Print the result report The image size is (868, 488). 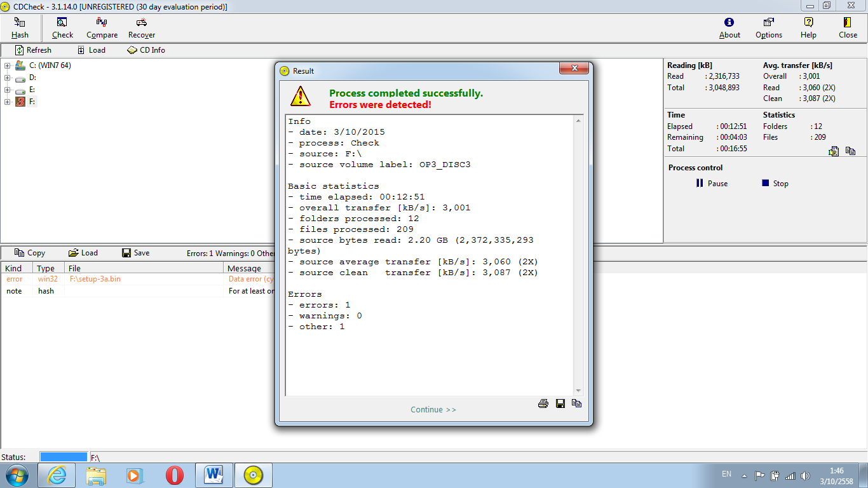(543, 403)
